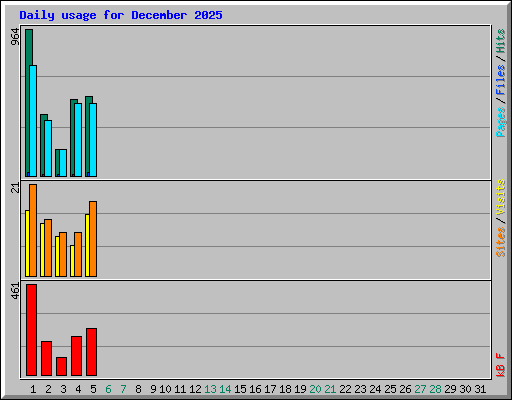Click green weekend day label 28
Screen dimensions: 512x400
pos(435,389)
